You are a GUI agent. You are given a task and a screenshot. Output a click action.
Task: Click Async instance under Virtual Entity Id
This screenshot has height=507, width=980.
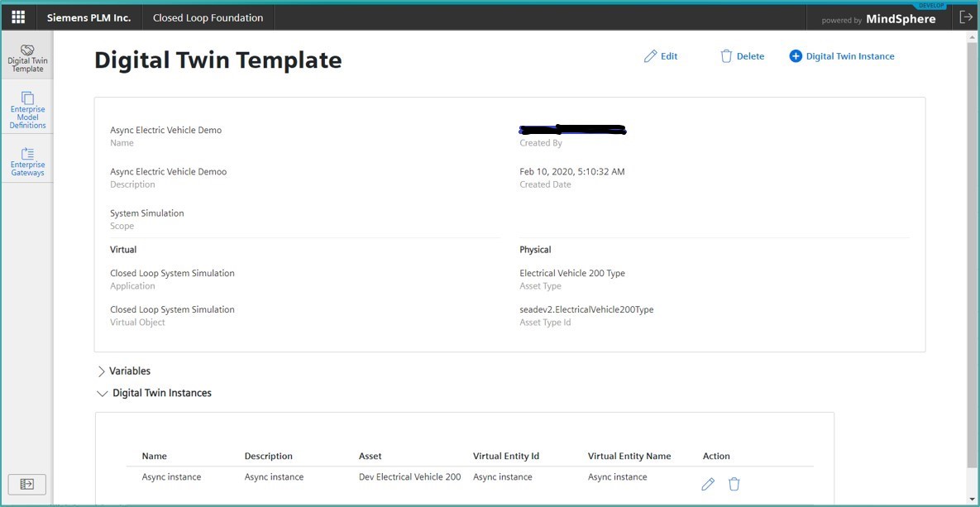(503, 477)
